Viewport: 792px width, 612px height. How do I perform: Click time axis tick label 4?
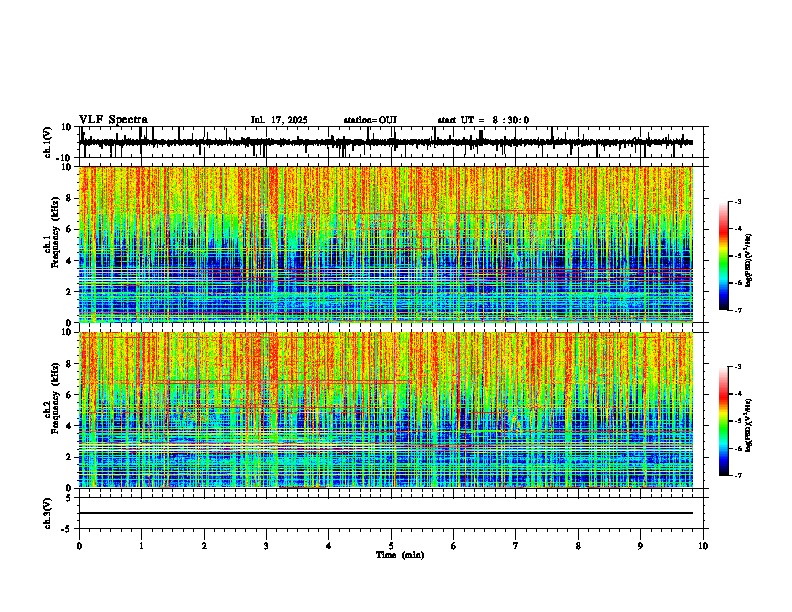(329, 546)
